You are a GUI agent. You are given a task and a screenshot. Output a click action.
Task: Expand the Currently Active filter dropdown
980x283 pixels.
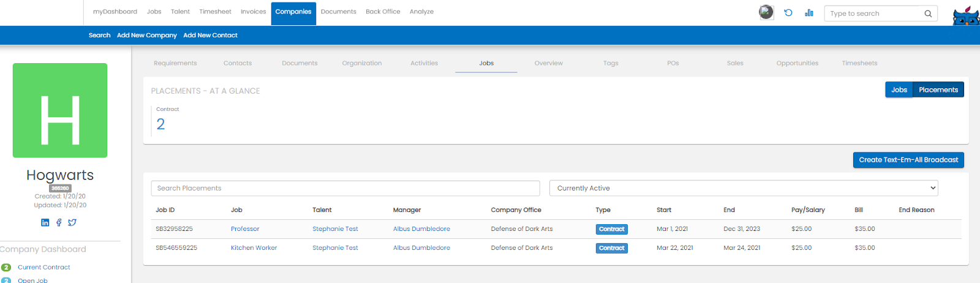pos(744,188)
